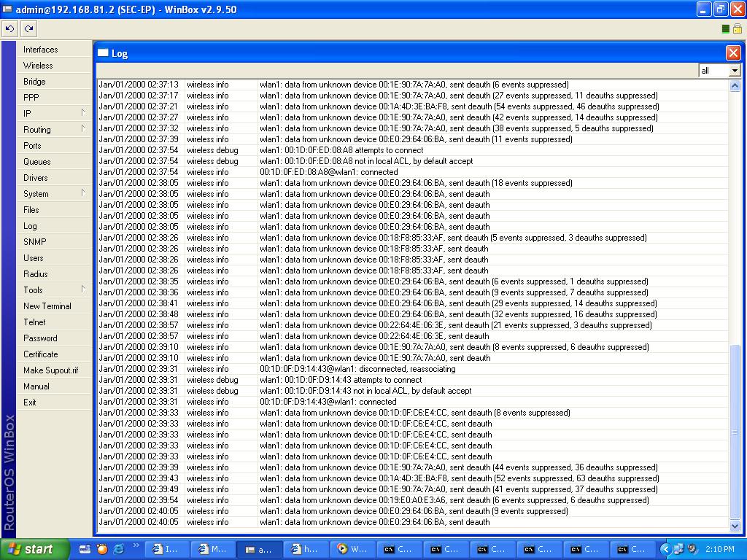The width and height of the screenshot is (747, 560).
Task: Click the 2:10 PM system clock
Action: (x=720, y=549)
